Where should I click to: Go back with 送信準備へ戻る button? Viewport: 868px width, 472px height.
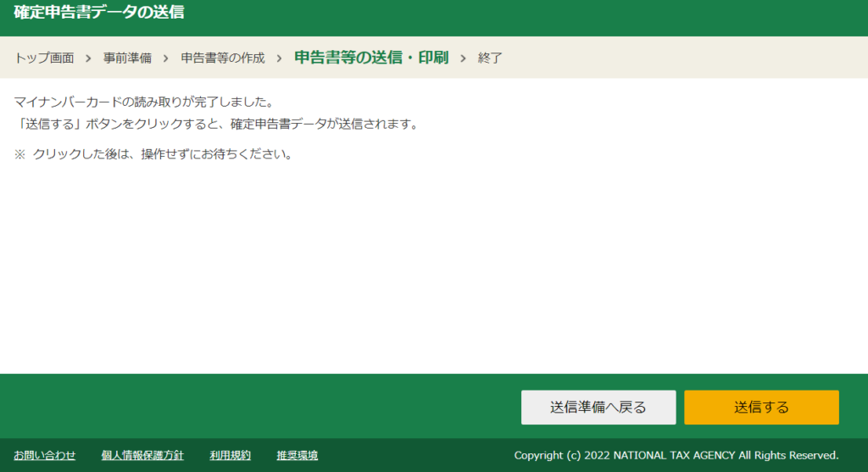coord(598,408)
